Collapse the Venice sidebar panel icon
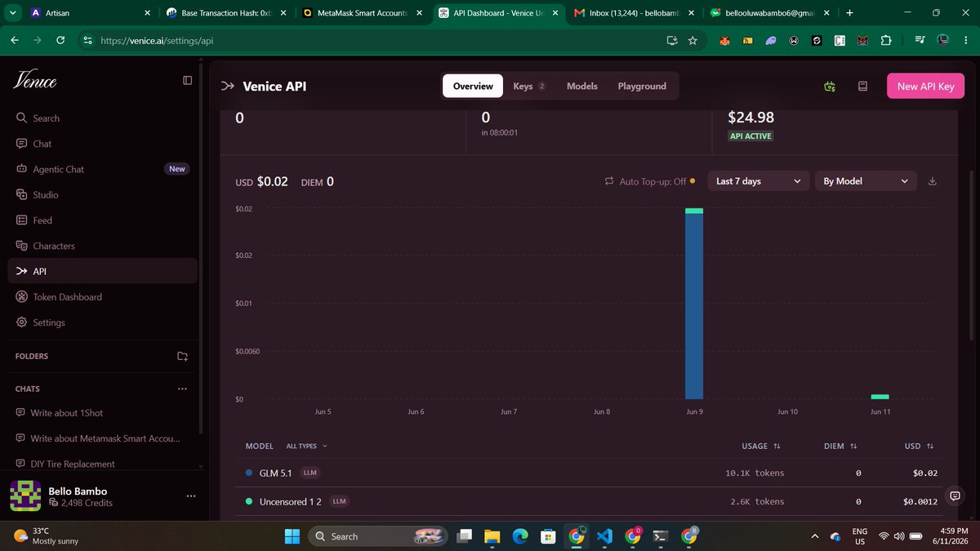 click(x=187, y=80)
